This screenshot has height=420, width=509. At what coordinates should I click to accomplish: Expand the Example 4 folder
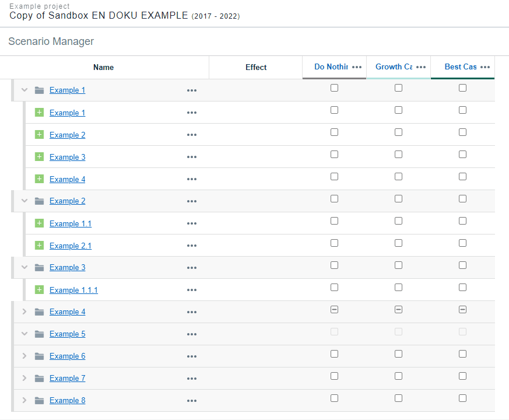(x=24, y=312)
